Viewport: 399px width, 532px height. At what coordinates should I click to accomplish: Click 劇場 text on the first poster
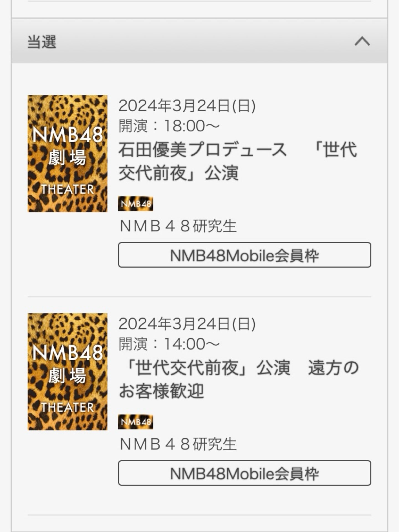67,158
